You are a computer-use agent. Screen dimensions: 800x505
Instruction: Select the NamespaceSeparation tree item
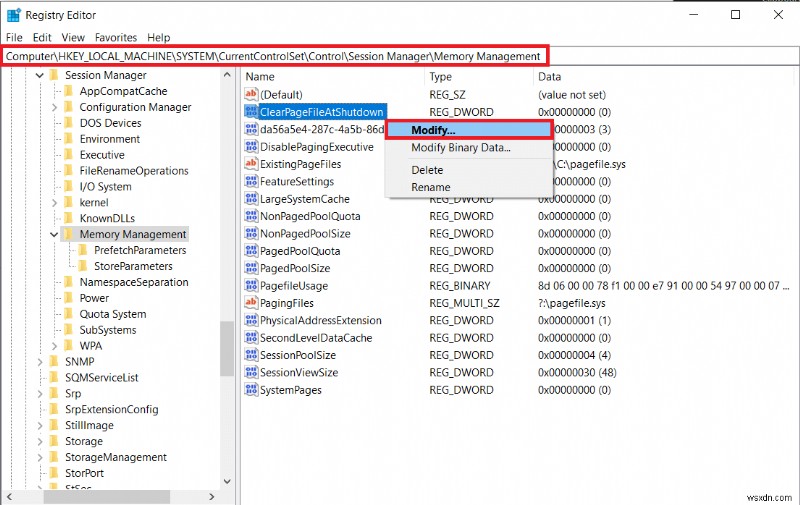[134, 282]
